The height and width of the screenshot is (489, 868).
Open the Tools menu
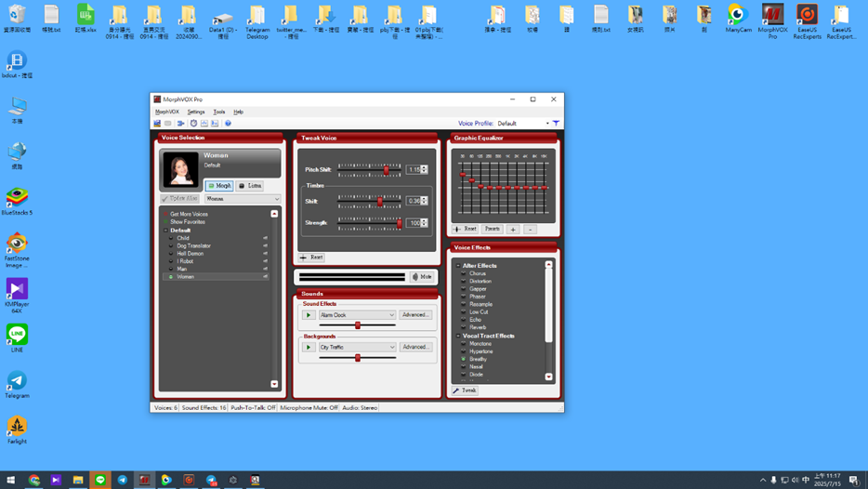219,112
